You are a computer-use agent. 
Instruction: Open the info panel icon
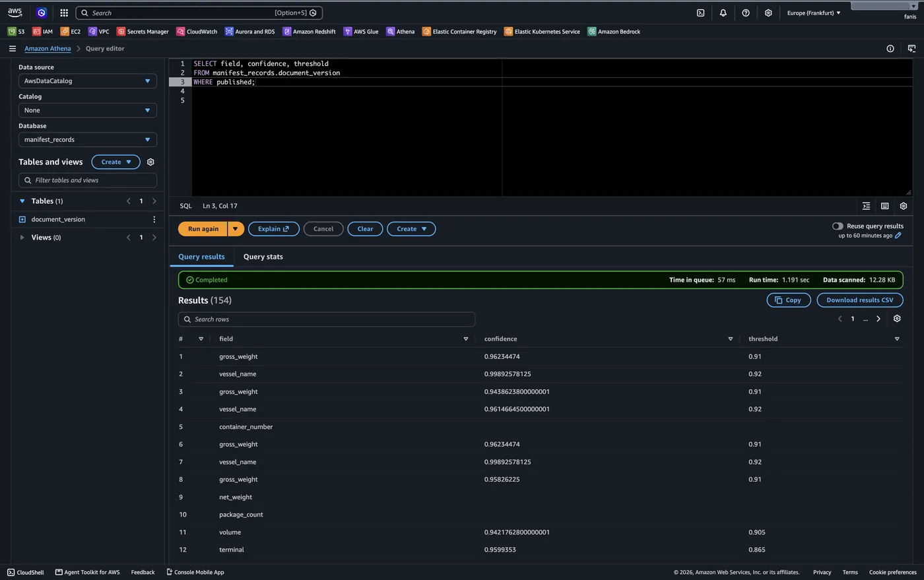[x=890, y=48]
